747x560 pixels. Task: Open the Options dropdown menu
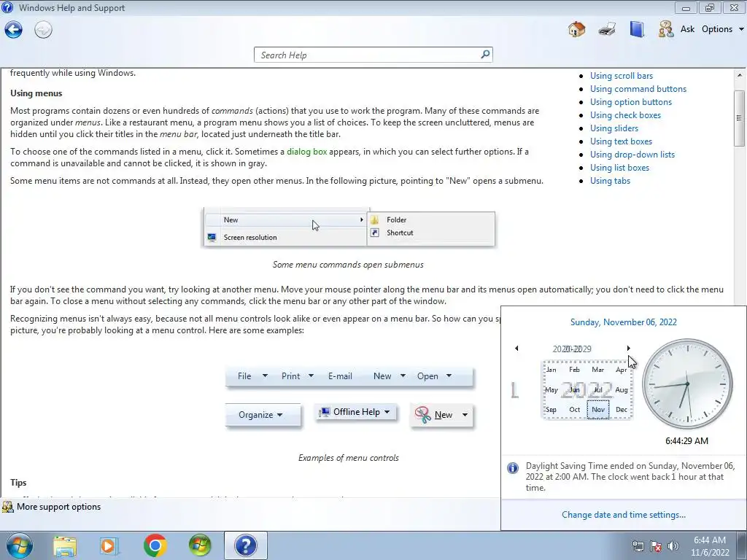click(x=722, y=29)
